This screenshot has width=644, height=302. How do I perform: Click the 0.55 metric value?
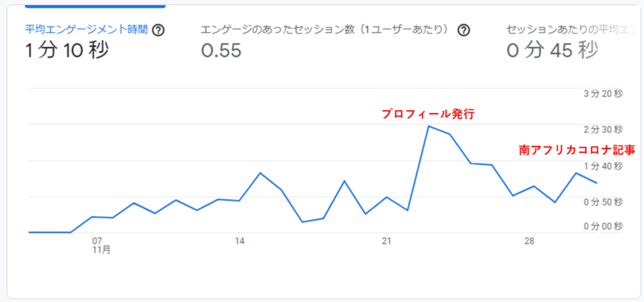point(221,51)
